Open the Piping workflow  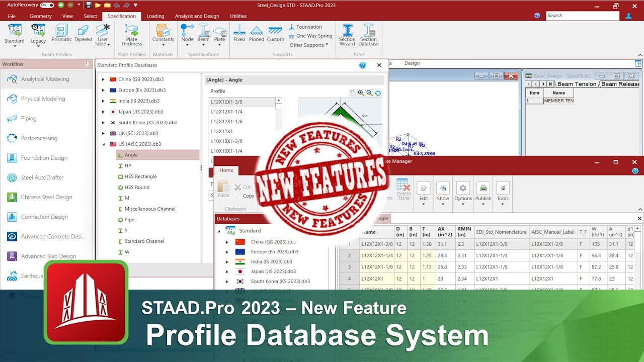coord(47,118)
